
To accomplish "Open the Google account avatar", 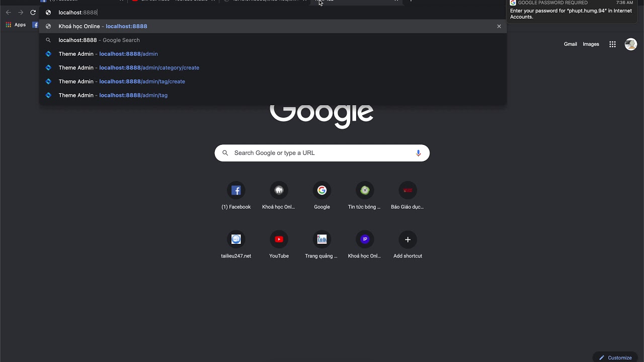I will tap(630, 44).
